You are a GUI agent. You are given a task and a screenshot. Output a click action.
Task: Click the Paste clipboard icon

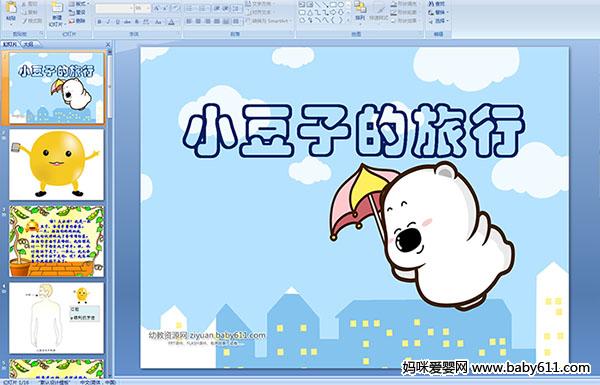tap(11, 11)
